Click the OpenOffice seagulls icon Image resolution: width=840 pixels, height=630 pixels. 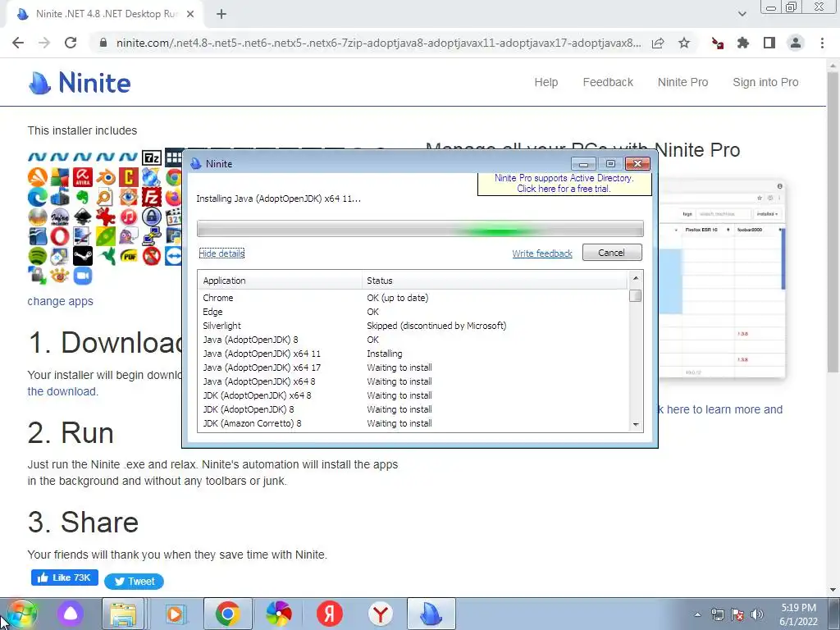tap(37, 236)
